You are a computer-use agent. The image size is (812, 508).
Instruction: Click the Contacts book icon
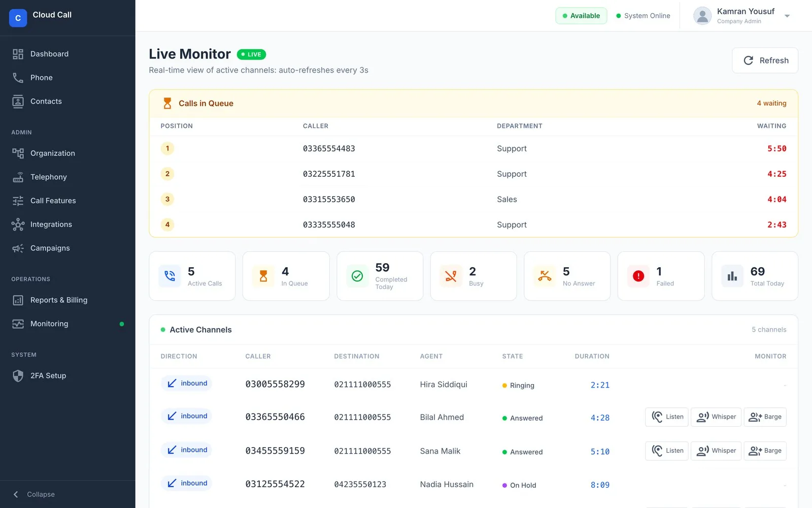[x=18, y=102]
